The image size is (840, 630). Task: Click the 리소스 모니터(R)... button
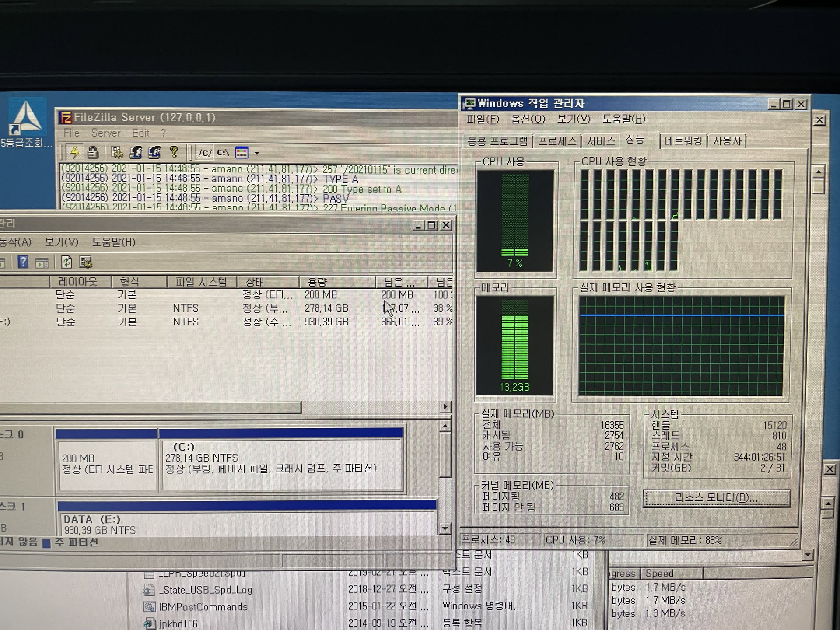(x=716, y=498)
